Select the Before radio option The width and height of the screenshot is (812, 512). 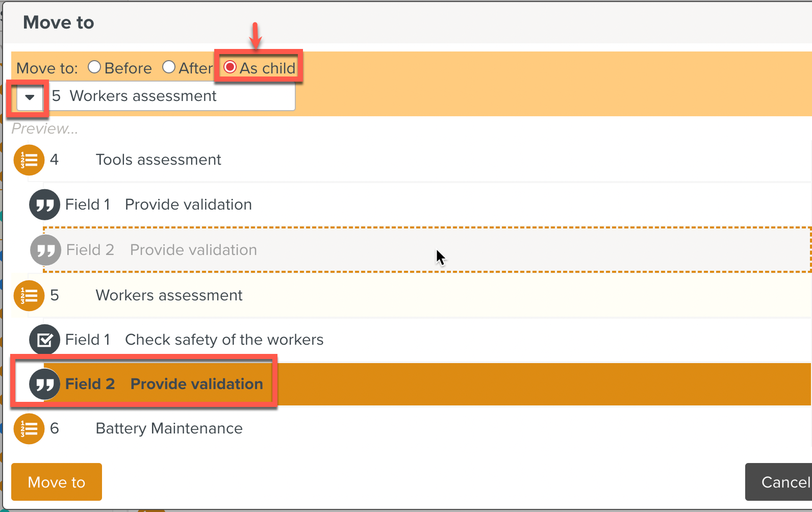94,67
